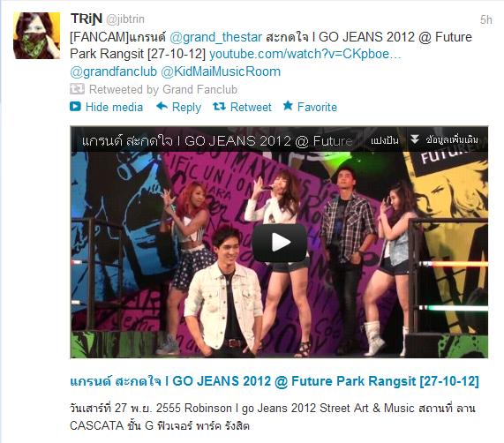Open TRiN's profile avatar
504x443 pixels.
(x=36, y=35)
